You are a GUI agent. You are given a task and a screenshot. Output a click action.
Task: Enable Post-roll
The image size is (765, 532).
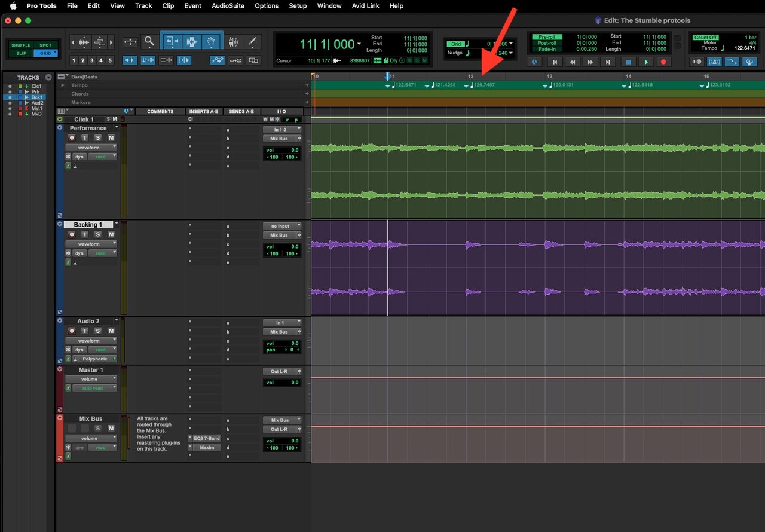tap(547, 43)
